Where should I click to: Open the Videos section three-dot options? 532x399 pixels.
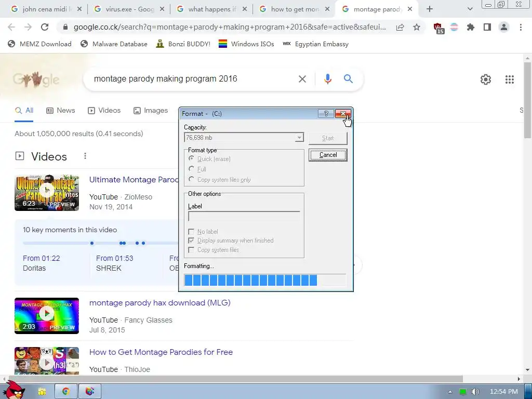tap(85, 156)
